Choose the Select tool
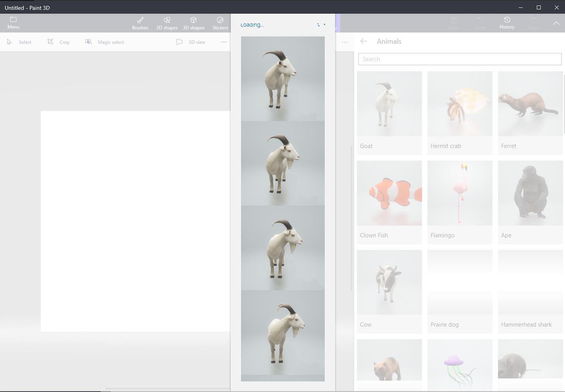 pyautogui.click(x=19, y=42)
